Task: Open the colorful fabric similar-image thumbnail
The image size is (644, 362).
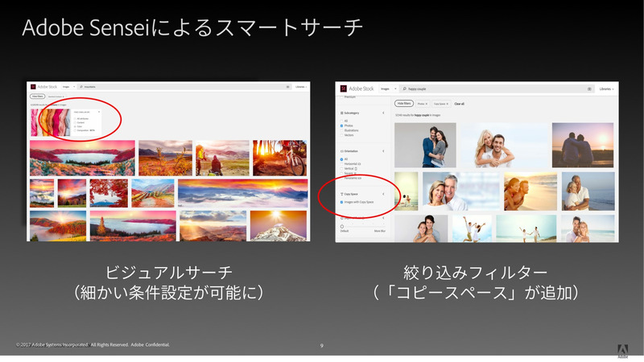Action: click(x=51, y=122)
